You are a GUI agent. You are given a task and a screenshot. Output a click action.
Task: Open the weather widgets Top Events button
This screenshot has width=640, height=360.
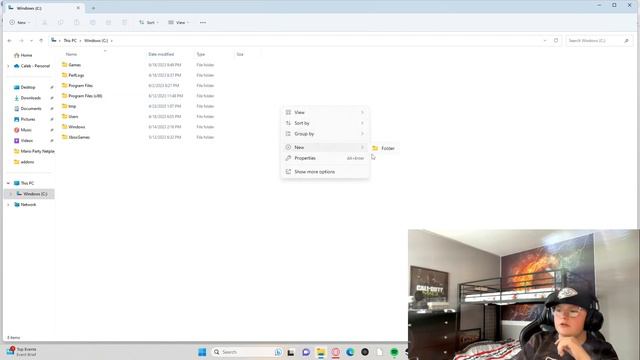point(21,351)
